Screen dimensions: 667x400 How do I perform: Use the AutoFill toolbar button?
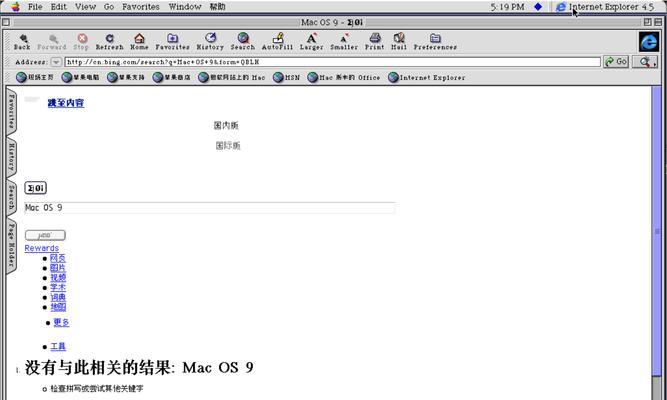277,42
